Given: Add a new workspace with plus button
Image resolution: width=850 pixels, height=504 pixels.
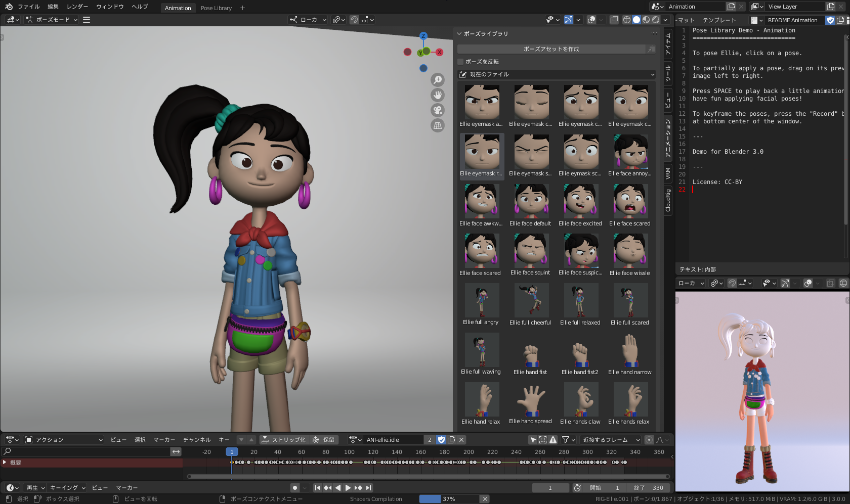Looking at the screenshot, I should pyautogui.click(x=242, y=8).
